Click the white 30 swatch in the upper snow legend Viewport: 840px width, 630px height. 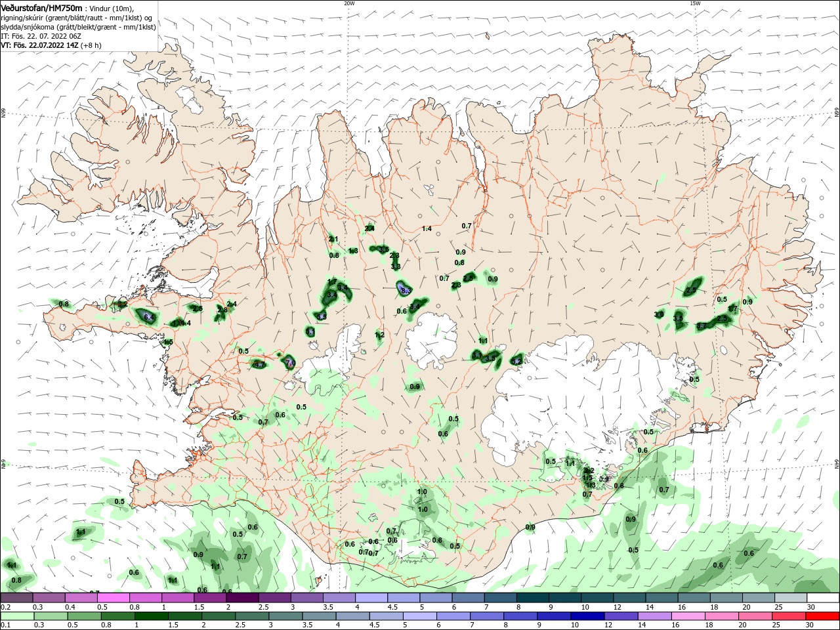(x=823, y=597)
